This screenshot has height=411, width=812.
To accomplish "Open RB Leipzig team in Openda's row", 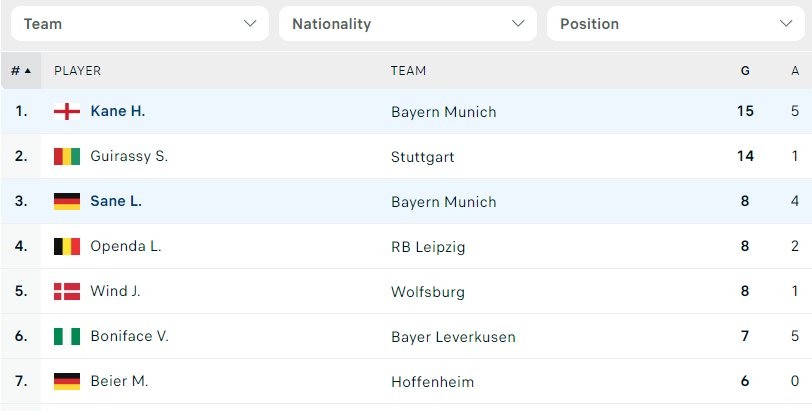I will (x=427, y=247).
